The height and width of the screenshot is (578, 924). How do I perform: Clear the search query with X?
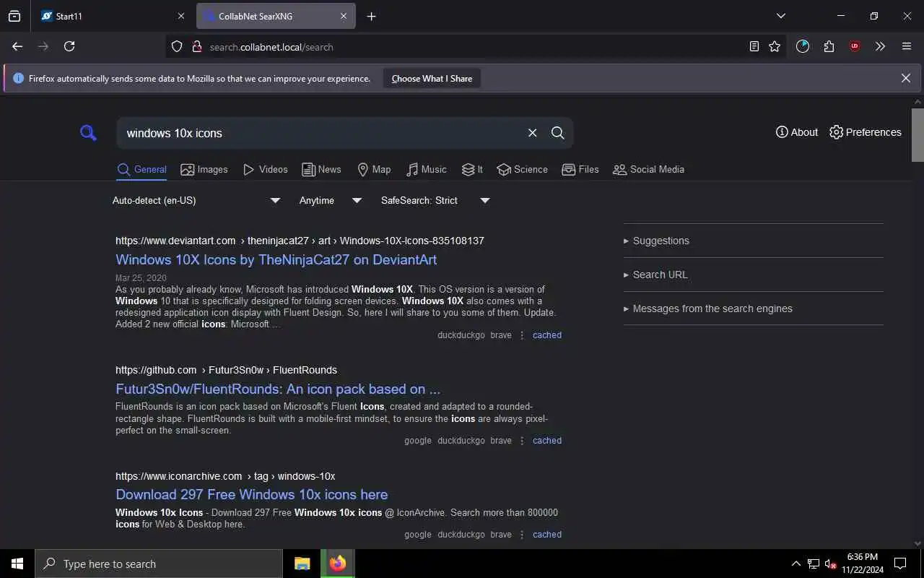[x=532, y=133]
